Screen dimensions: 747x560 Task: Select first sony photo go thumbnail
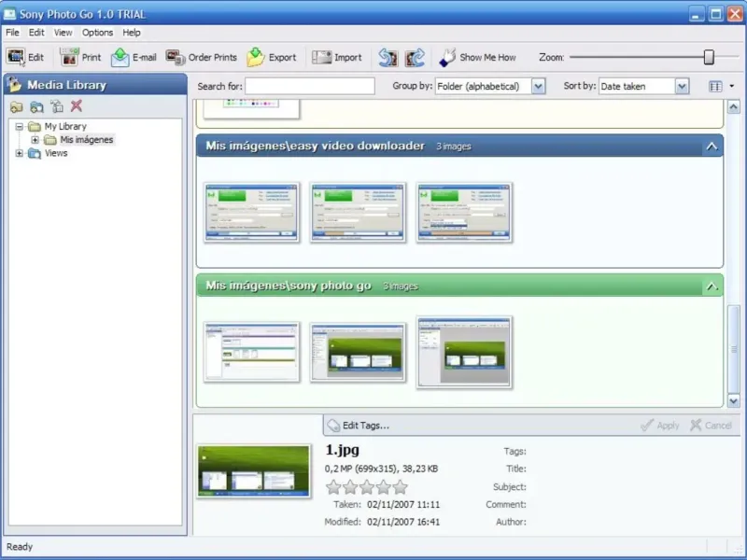(251, 352)
